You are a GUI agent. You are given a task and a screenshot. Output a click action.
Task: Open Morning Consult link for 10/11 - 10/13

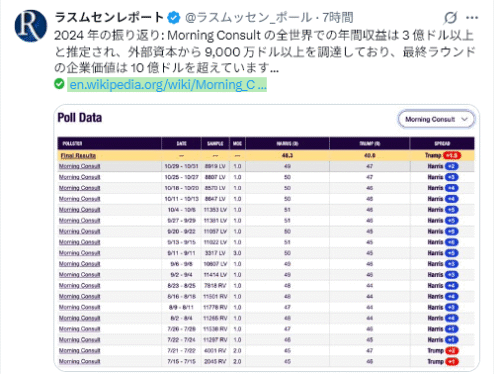(79, 199)
